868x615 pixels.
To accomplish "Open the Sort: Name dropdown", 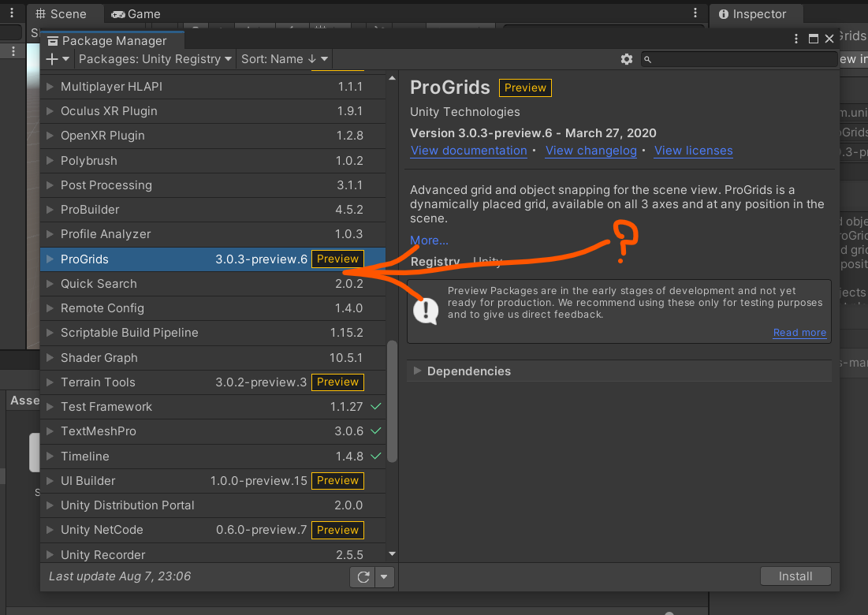I will pos(285,59).
